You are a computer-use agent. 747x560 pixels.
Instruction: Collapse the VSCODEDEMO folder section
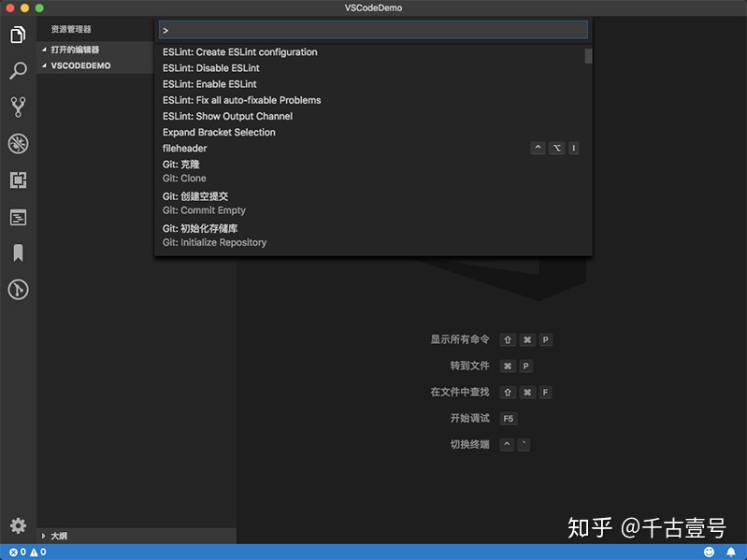[94, 65]
